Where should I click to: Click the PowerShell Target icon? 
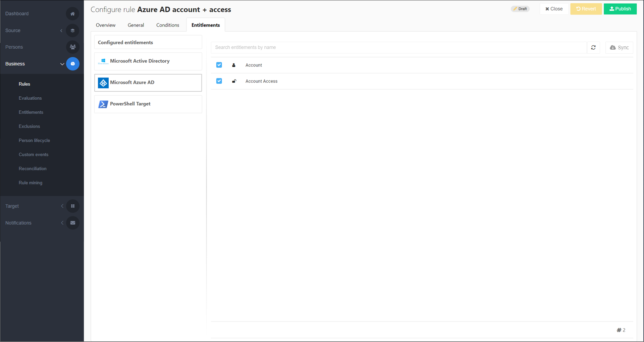[x=103, y=104]
